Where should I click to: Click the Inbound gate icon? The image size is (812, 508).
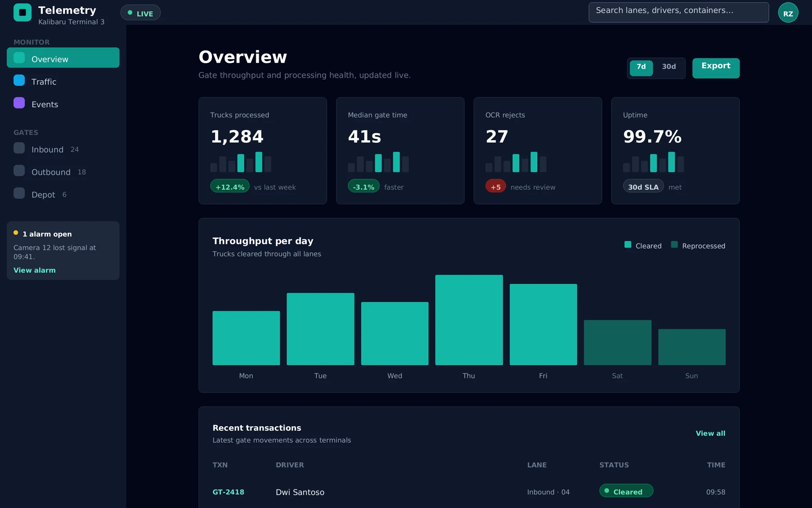click(19, 148)
